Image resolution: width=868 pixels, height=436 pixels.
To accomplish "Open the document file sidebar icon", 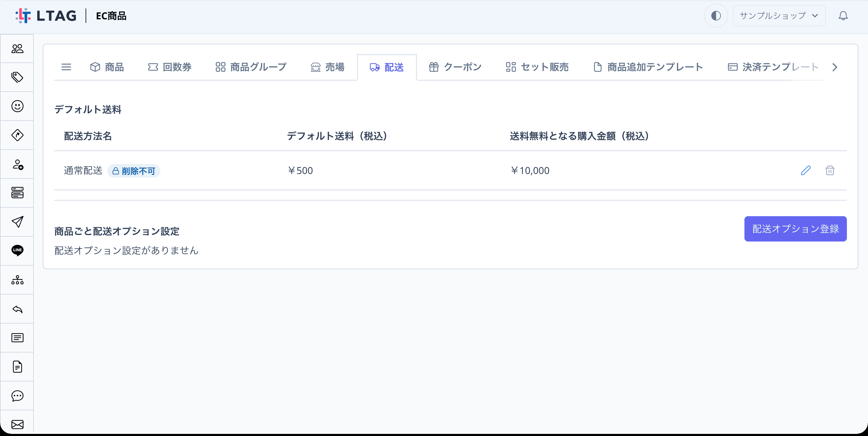I will [17, 367].
